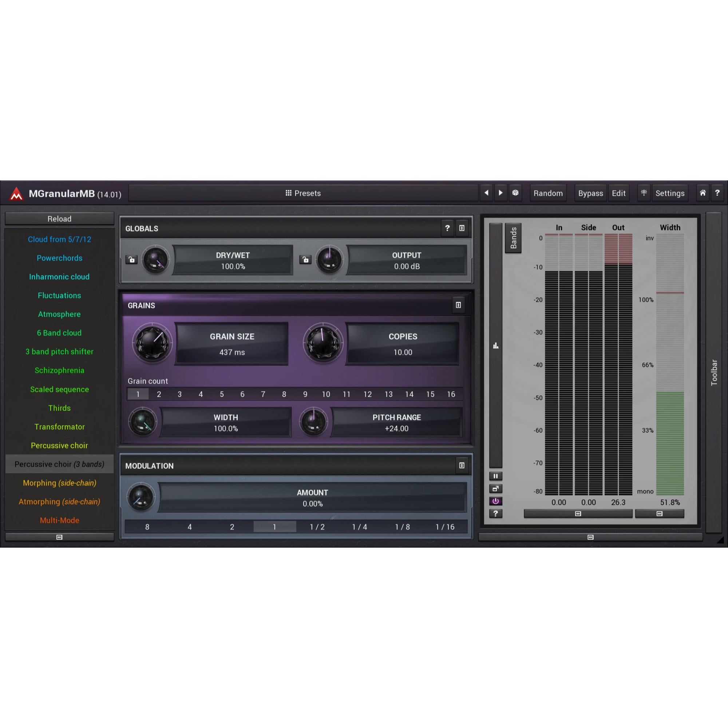The width and height of the screenshot is (728, 728).
Task: Open the Presets selector bar
Action: tap(303, 193)
